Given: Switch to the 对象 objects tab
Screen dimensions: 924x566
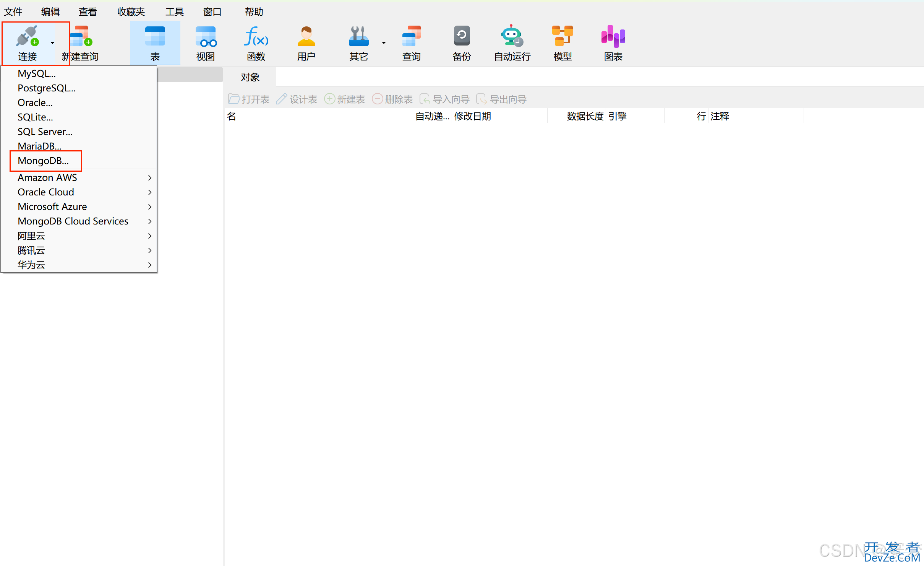Looking at the screenshot, I should (250, 77).
